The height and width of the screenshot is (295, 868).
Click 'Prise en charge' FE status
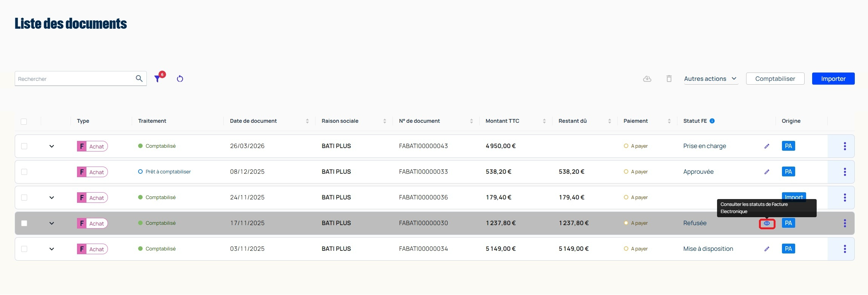[x=705, y=146]
